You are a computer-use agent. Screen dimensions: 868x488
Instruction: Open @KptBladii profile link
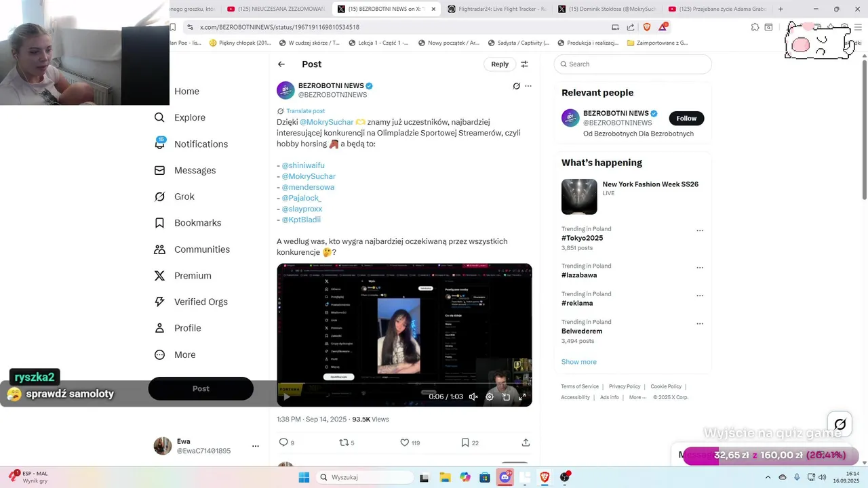pyautogui.click(x=301, y=220)
